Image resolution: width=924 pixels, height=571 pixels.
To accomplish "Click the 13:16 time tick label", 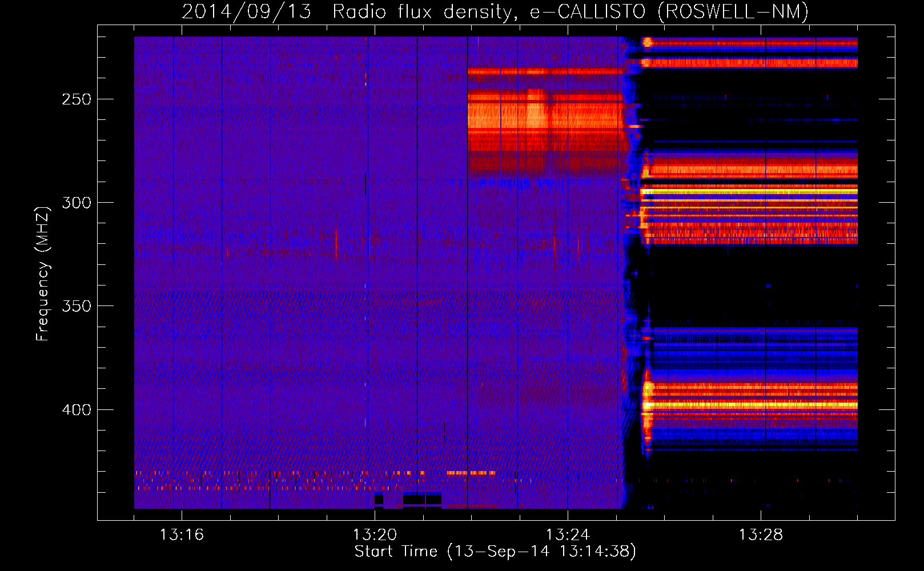I will [182, 535].
